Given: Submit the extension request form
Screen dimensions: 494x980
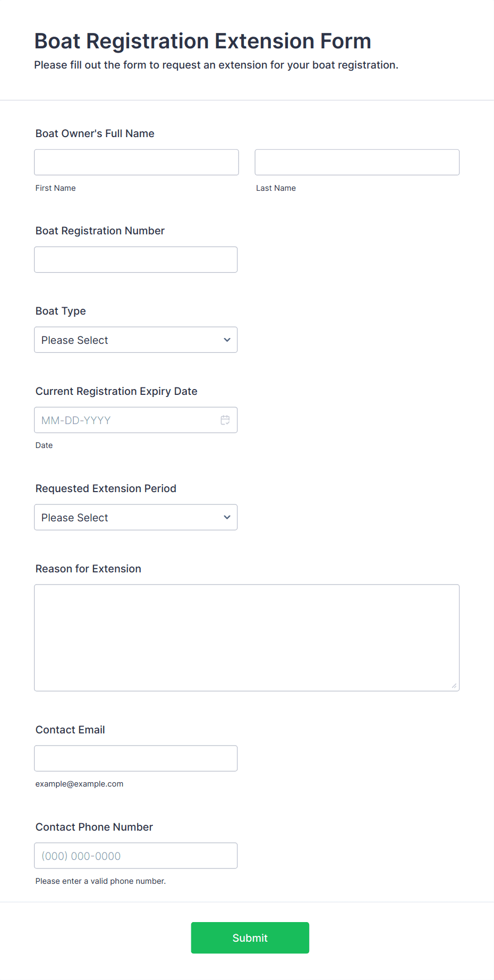Looking at the screenshot, I should 250,937.
